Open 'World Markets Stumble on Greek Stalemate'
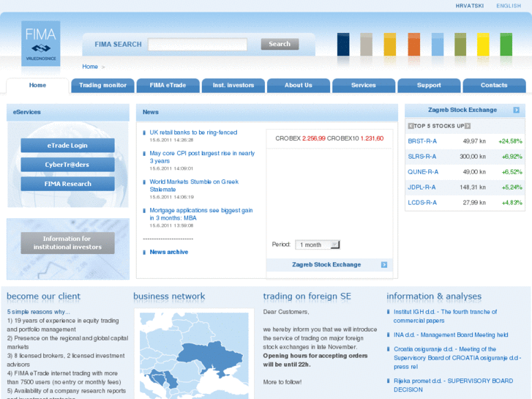This screenshot has height=399, width=532. (194, 185)
